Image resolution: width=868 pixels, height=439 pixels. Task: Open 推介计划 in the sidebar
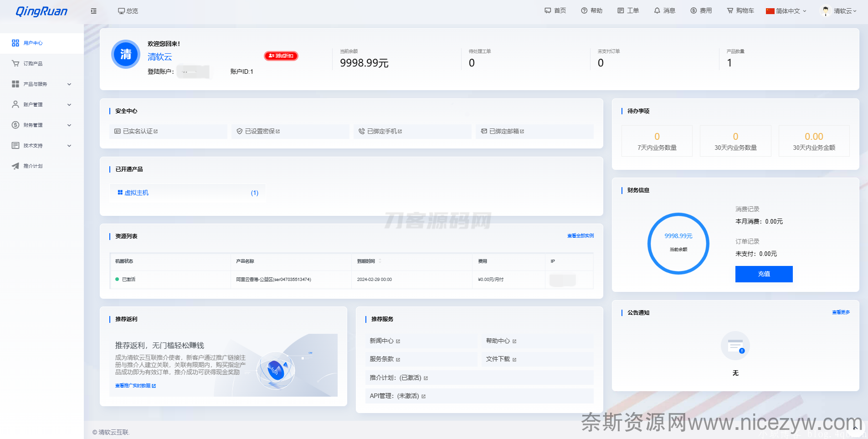[x=41, y=166]
